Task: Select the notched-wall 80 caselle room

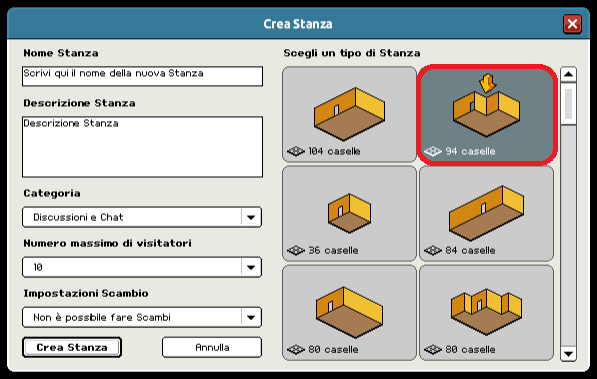Action: click(486, 313)
